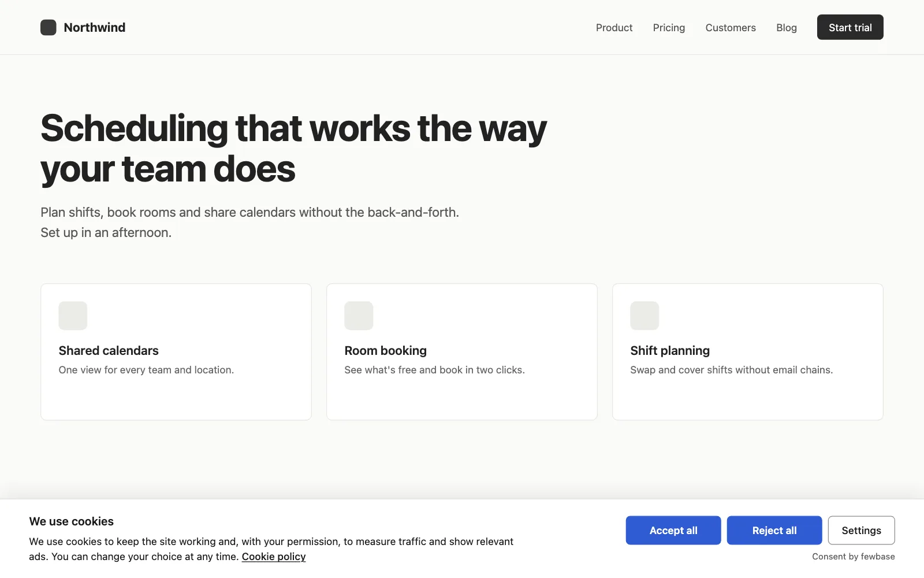The width and height of the screenshot is (924, 578).
Task: Click the Shared calendars card icon
Action: pyautogui.click(x=73, y=316)
